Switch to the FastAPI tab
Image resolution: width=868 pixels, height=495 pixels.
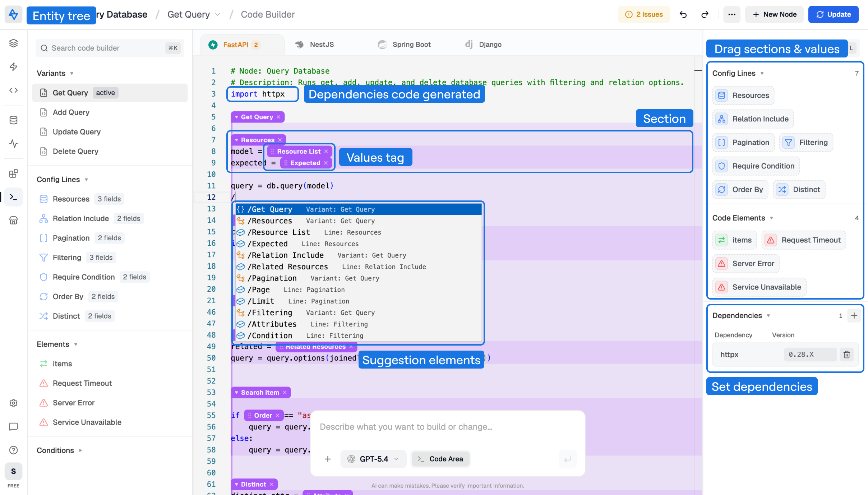[242, 45]
